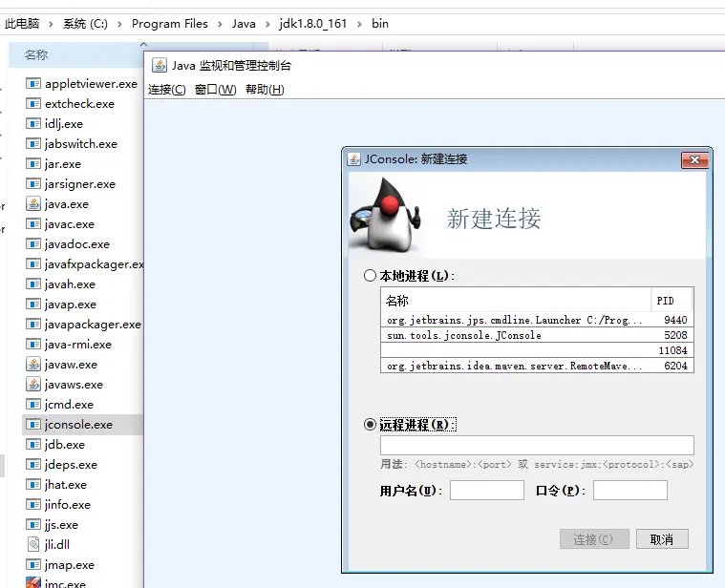Select java-rmi.exe file icon
Screen dimensions: 725x588
coord(33,345)
